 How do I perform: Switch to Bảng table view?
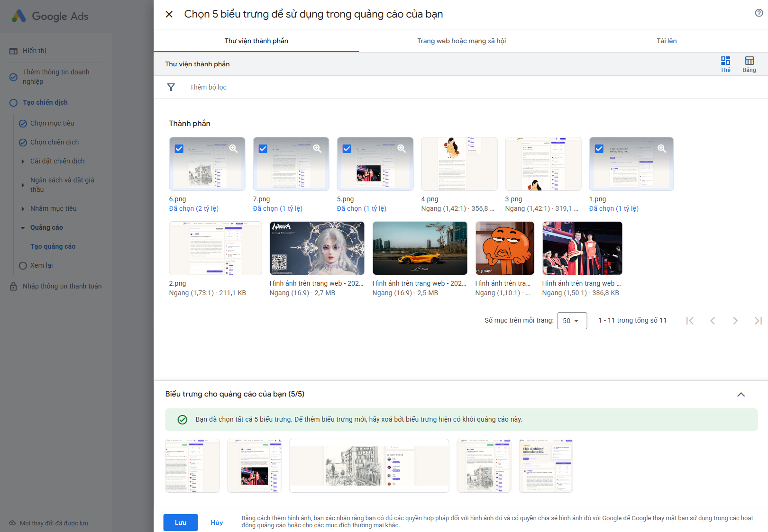(x=749, y=64)
